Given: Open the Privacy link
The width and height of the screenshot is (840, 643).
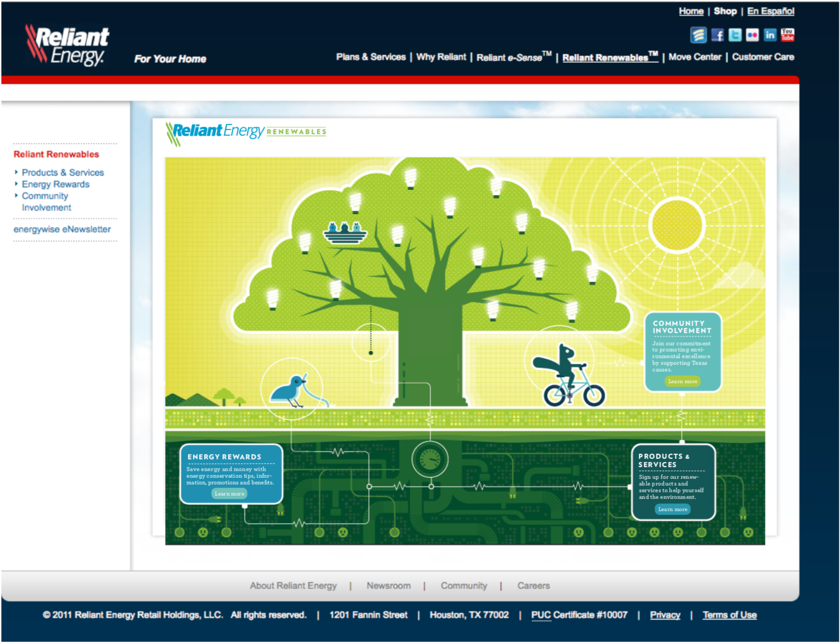Looking at the screenshot, I should (665, 615).
